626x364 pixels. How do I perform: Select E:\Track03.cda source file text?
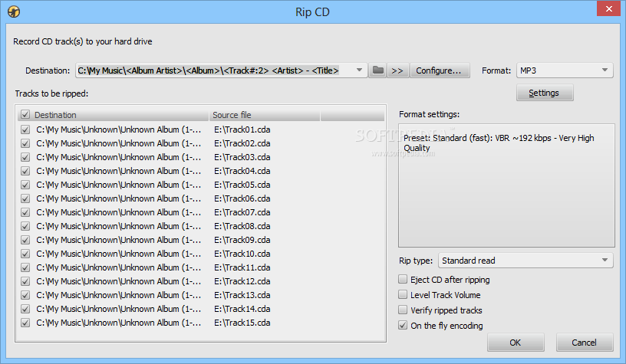(242, 157)
